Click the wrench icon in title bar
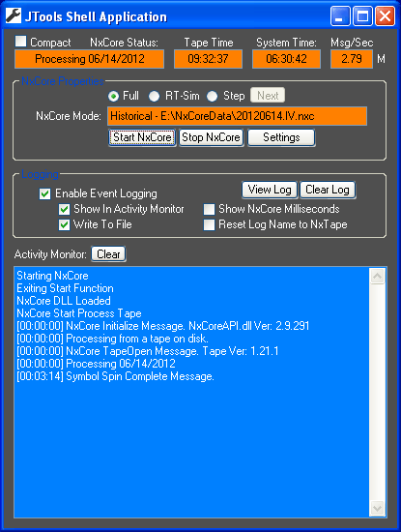 (14, 15)
